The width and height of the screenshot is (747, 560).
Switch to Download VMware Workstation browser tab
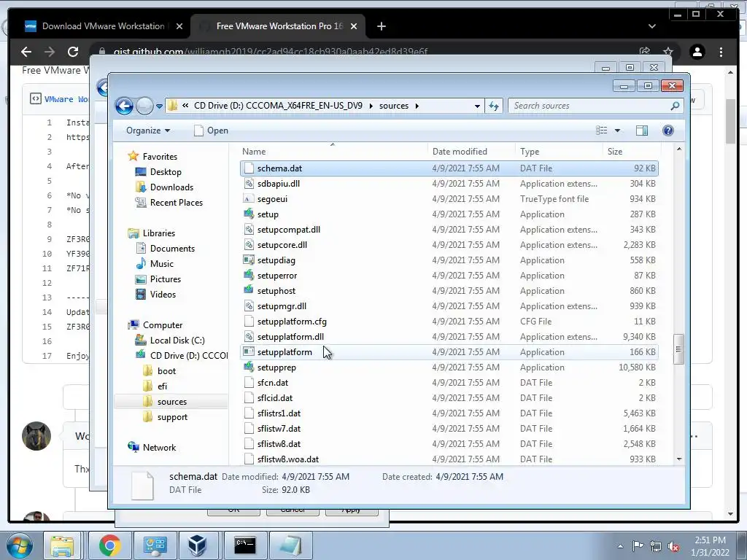(x=103, y=26)
